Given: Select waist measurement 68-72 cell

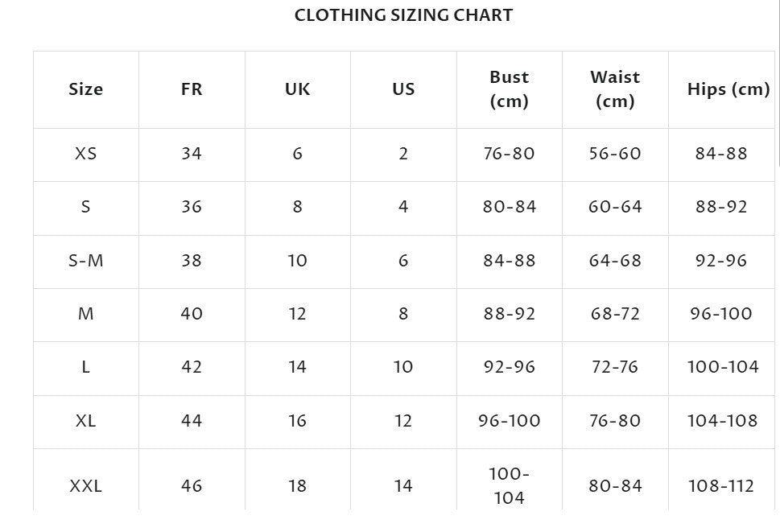Looking at the screenshot, I should click(x=615, y=314).
